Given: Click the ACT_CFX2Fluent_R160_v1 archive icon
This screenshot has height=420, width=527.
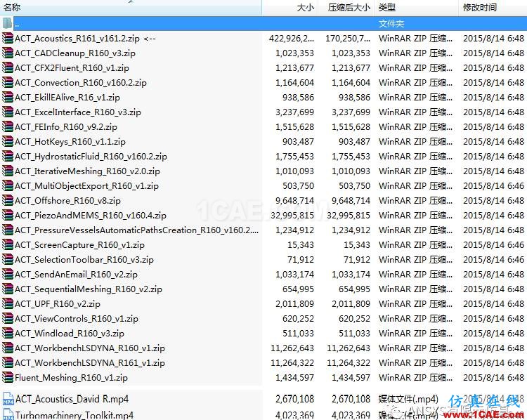Looking at the screenshot, I should (x=8, y=68).
